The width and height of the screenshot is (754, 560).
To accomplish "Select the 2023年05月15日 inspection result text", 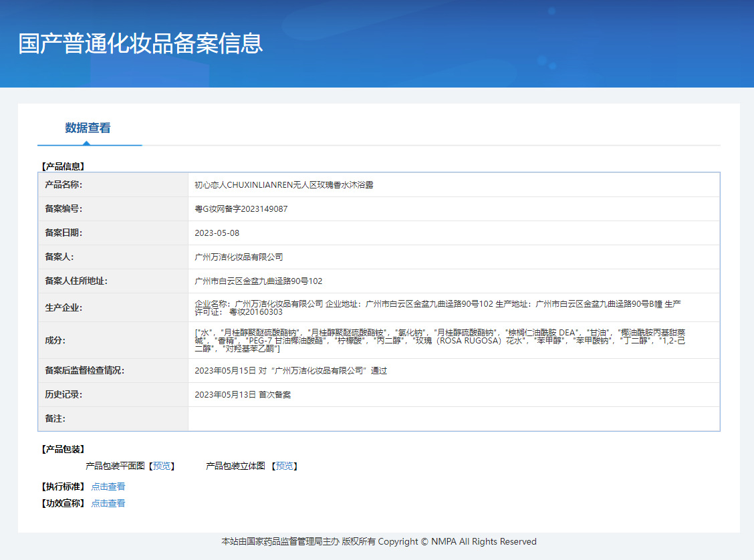I will point(291,371).
